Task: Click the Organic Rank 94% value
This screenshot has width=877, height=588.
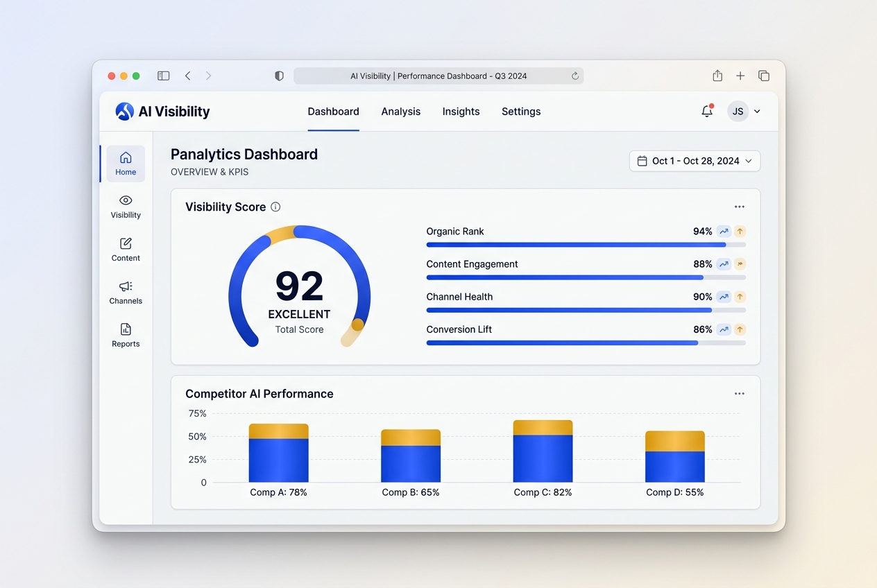Action: (702, 232)
